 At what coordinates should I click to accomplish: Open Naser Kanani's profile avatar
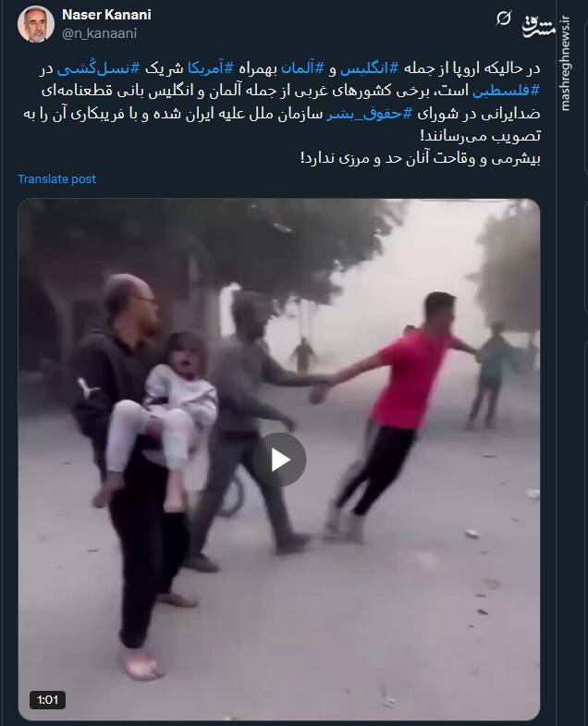pos(36,24)
